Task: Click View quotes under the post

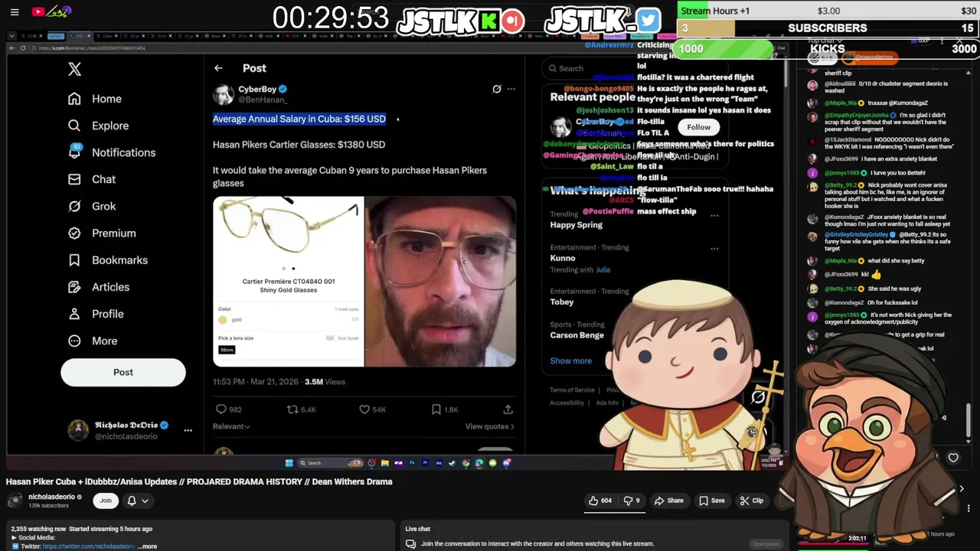Action: pos(489,426)
